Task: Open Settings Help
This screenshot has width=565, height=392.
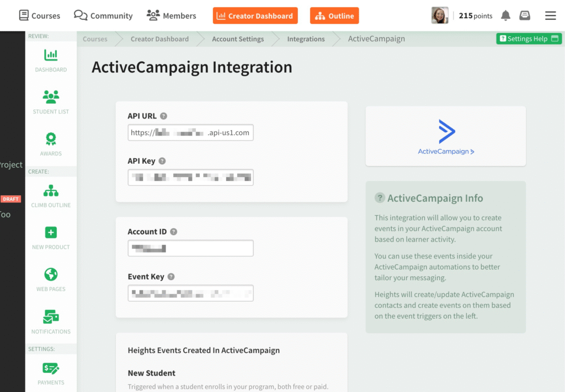Action: [528, 39]
